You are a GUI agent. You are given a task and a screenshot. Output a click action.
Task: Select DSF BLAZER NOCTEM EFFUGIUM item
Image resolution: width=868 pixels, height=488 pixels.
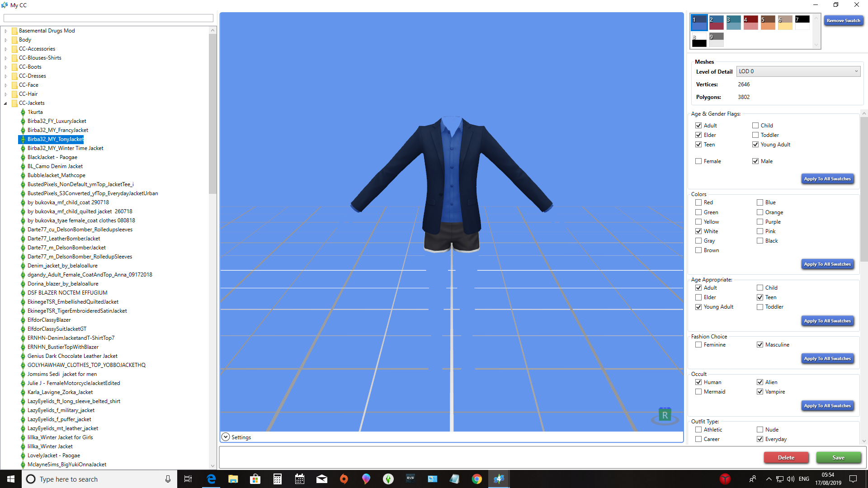coord(67,293)
